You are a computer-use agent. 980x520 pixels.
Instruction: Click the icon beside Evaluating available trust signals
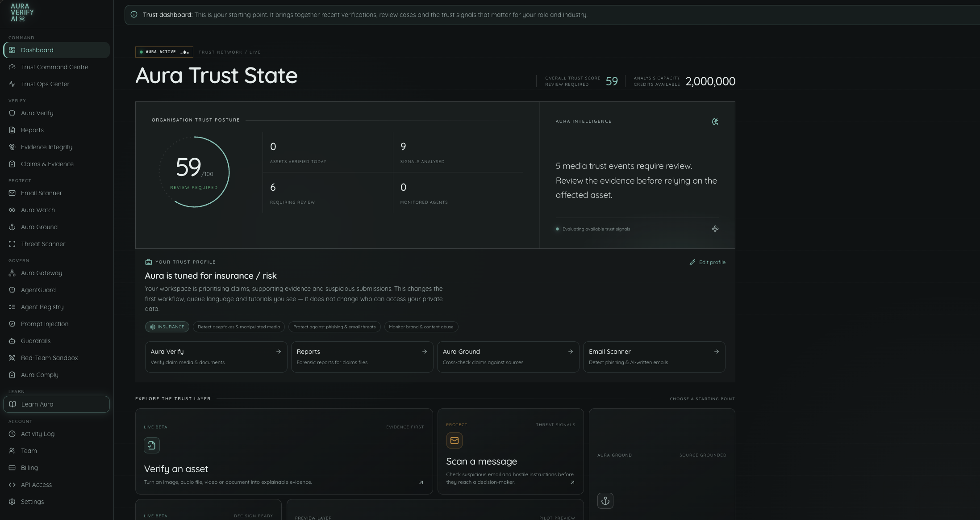click(715, 229)
